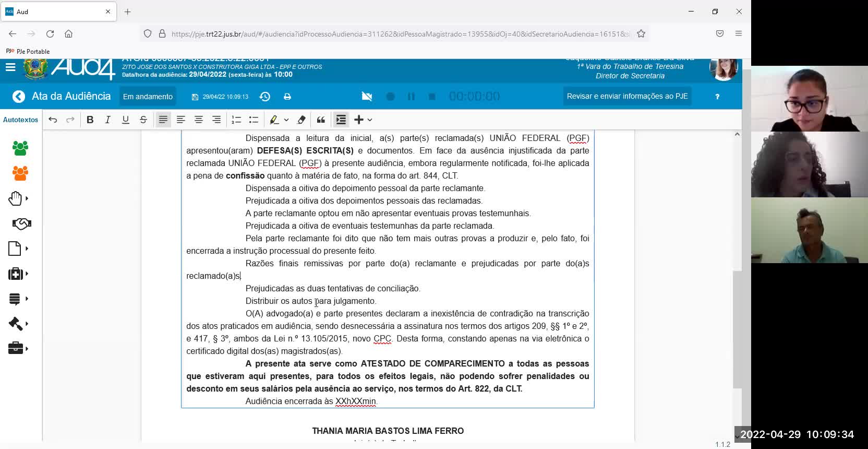
Task: Click the address bar URL
Action: coord(400,34)
